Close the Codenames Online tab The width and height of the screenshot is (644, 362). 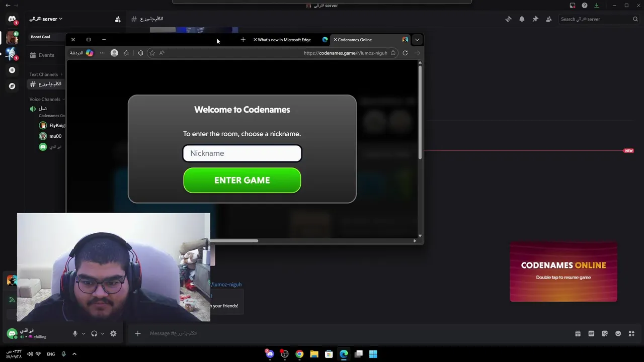coord(335,40)
